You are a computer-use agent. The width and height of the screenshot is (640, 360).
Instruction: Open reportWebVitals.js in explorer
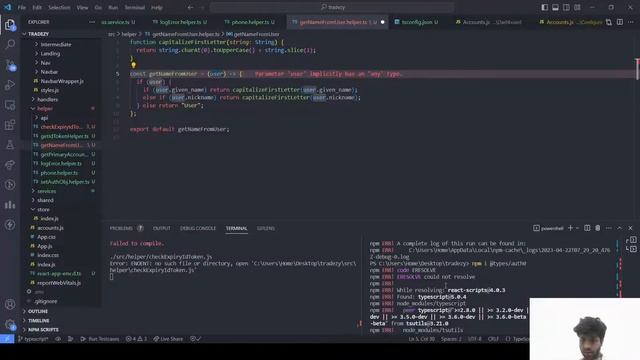(59, 282)
